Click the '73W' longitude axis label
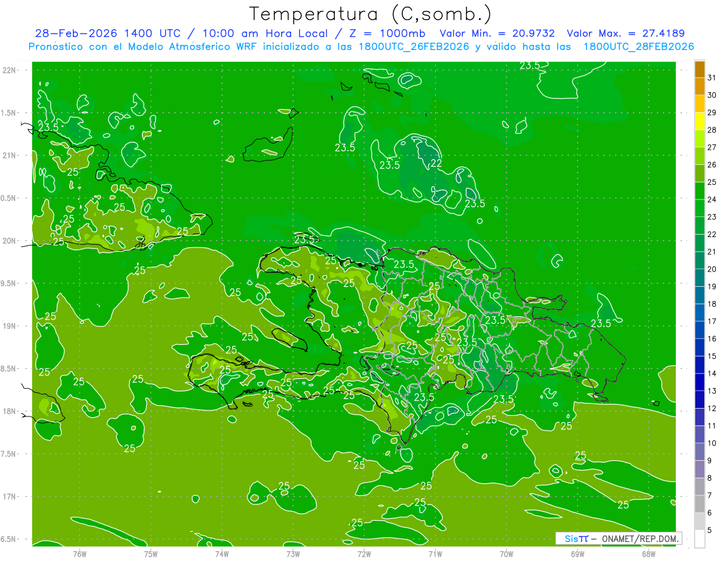 293,553
